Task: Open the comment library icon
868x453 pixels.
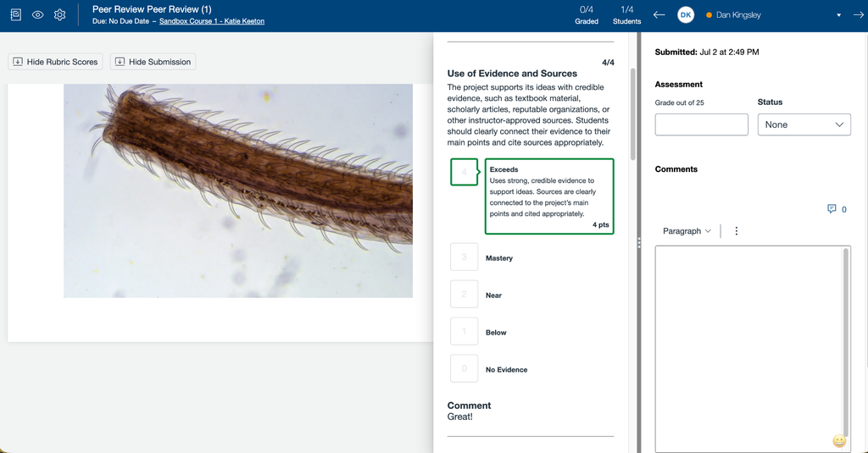Action: pos(832,208)
